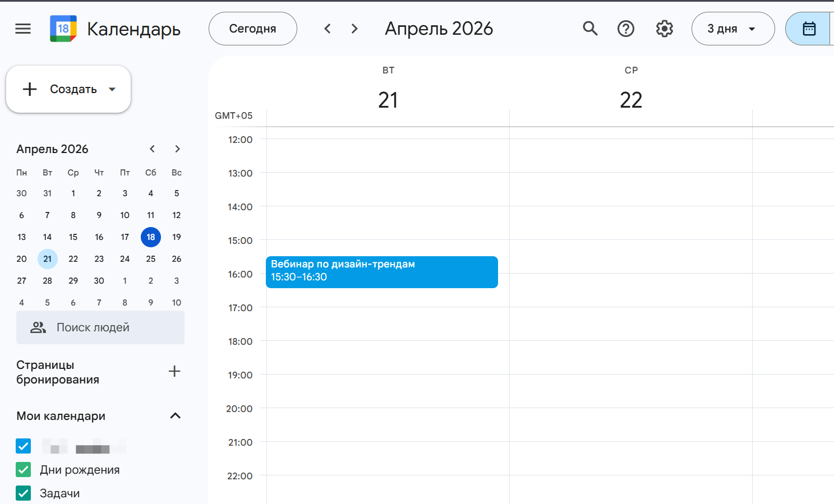Open Вебинар по дизайн-трендам event

(x=382, y=272)
